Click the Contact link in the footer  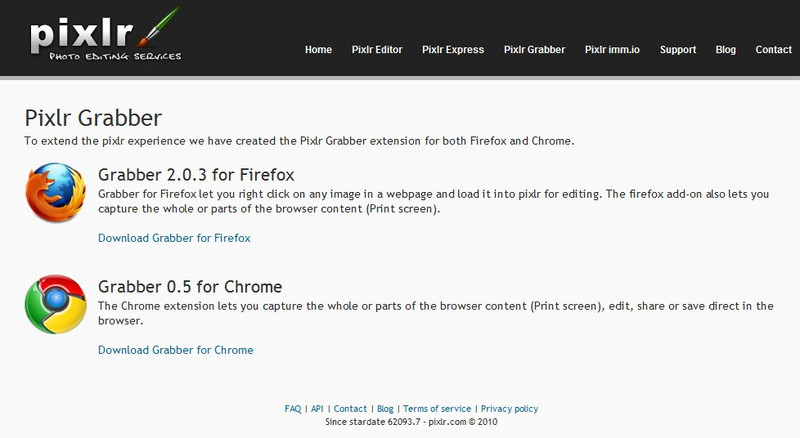pyautogui.click(x=350, y=408)
